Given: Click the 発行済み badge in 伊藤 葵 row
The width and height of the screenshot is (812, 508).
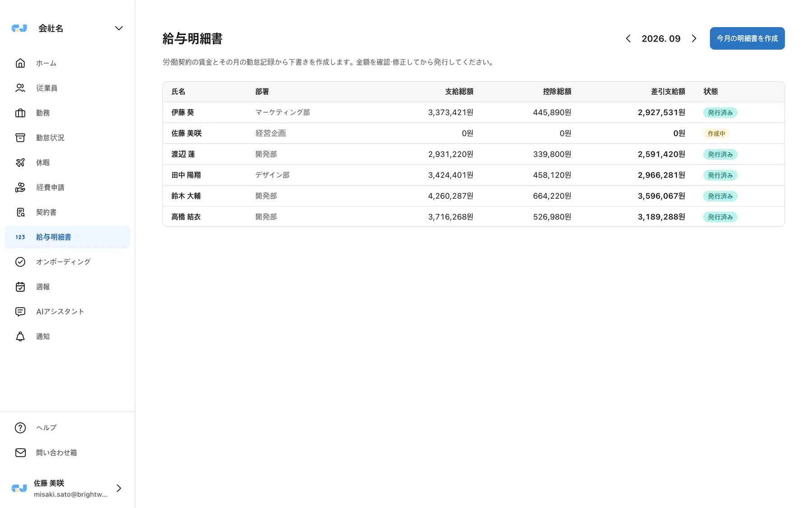Looking at the screenshot, I should [x=720, y=113].
